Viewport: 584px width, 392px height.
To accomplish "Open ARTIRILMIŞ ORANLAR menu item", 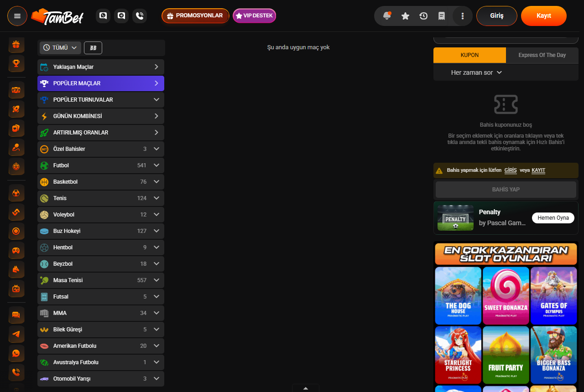I will [101, 133].
